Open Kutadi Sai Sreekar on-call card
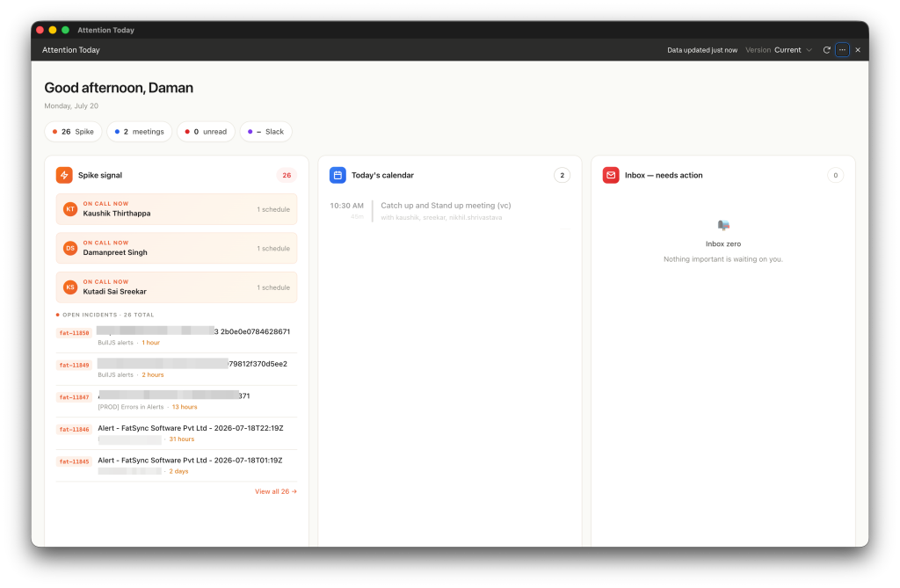 click(177, 287)
